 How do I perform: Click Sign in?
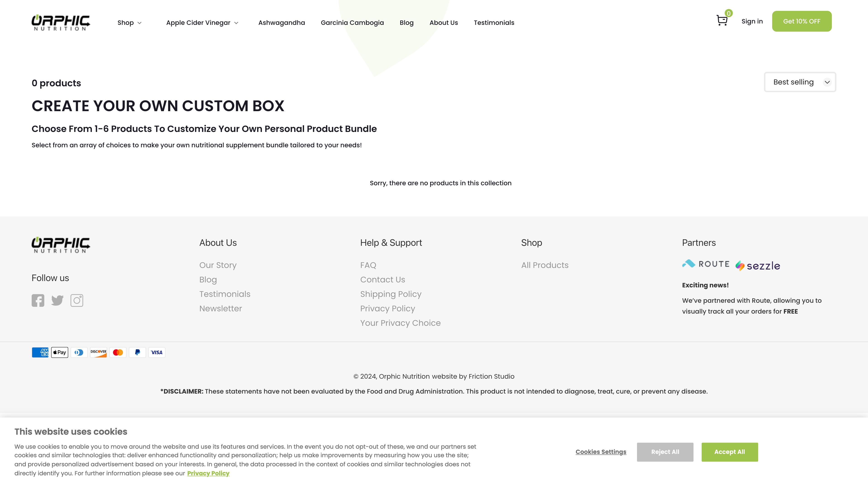[752, 21]
